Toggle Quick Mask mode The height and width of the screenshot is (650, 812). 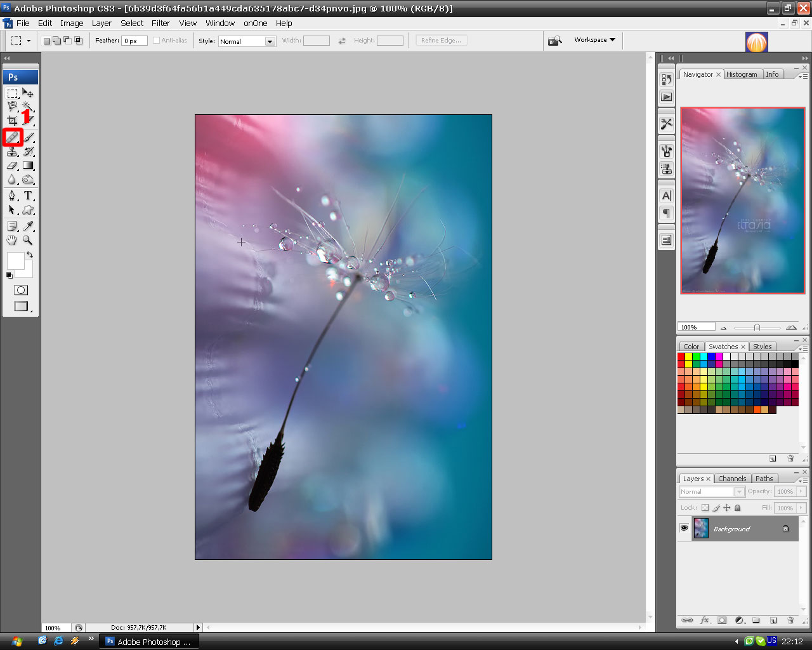(20, 290)
